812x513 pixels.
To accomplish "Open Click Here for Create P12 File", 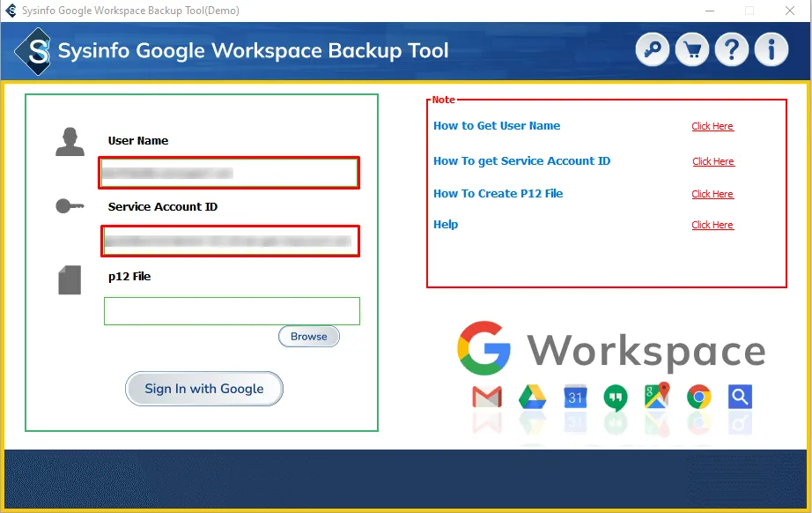I will coord(712,194).
